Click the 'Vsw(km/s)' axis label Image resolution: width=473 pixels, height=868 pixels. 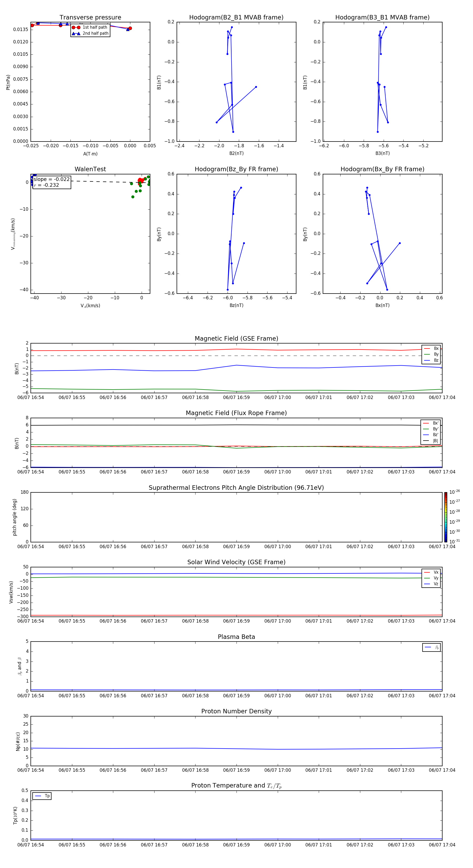(x=11, y=592)
